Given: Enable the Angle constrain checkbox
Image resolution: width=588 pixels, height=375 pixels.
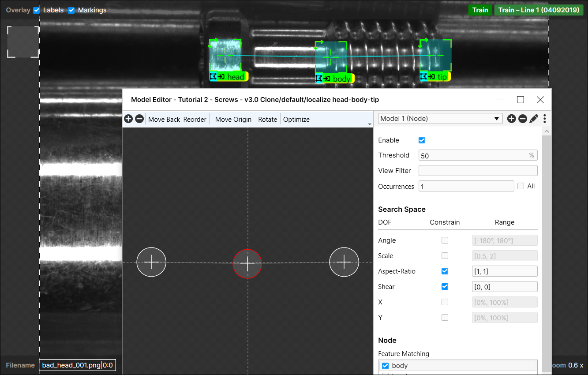Looking at the screenshot, I should point(445,240).
